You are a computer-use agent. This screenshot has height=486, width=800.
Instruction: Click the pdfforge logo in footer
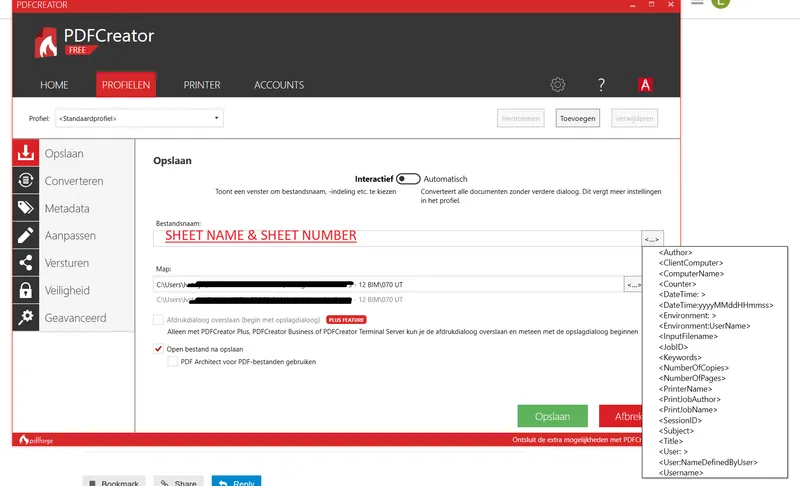tap(36, 440)
